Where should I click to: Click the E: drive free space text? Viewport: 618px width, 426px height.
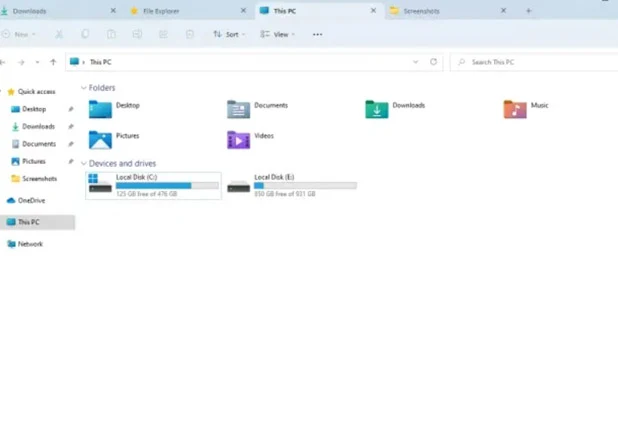(285, 194)
